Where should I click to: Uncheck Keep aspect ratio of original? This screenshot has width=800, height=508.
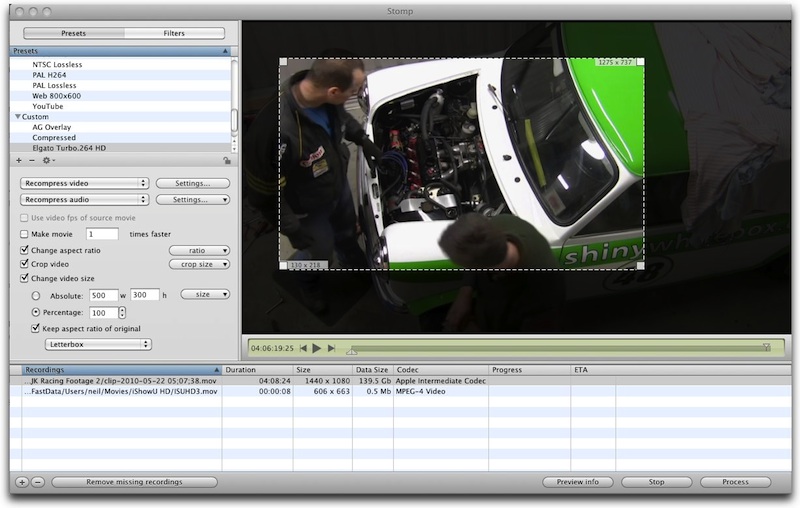(x=37, y=328)
